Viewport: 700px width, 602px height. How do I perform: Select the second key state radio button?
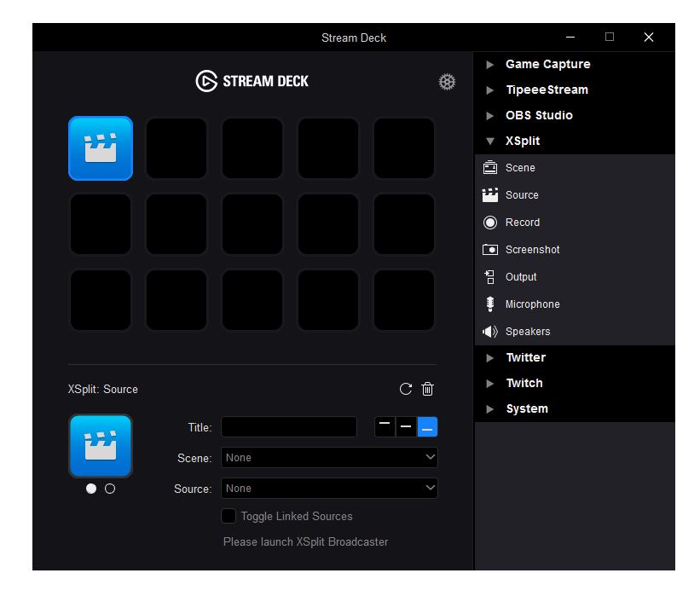[x=110, y=489]
